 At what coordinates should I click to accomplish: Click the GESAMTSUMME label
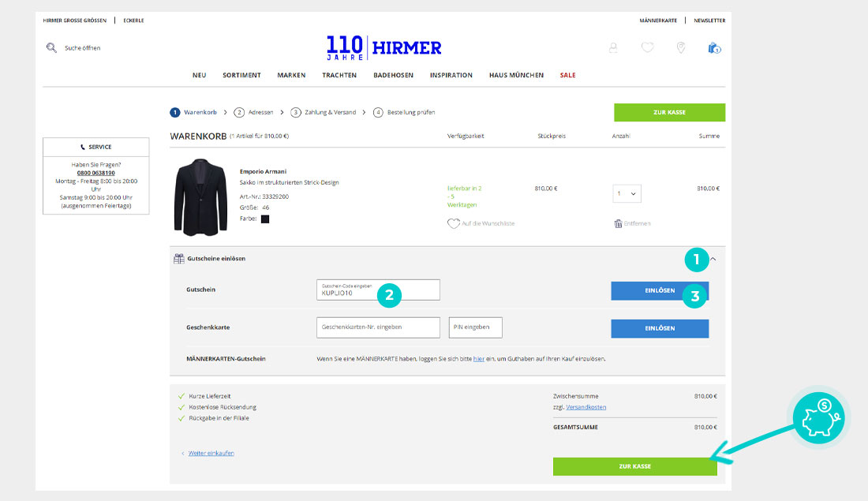575,428
